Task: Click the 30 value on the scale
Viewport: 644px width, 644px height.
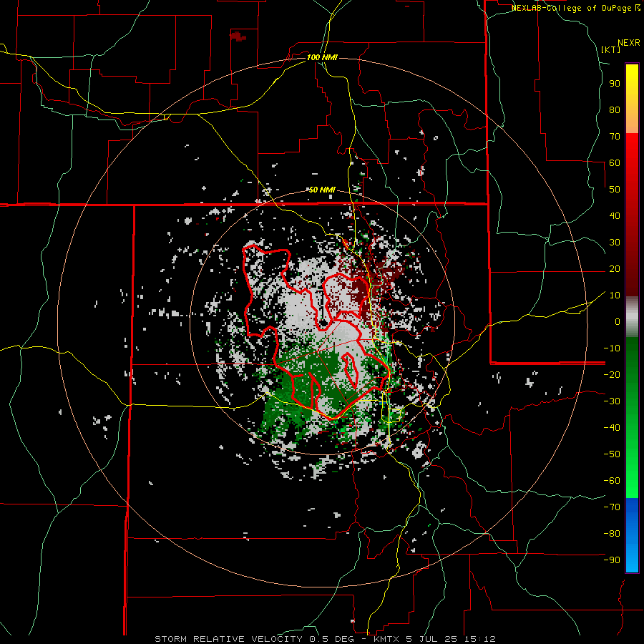Action: pos(615,243)
